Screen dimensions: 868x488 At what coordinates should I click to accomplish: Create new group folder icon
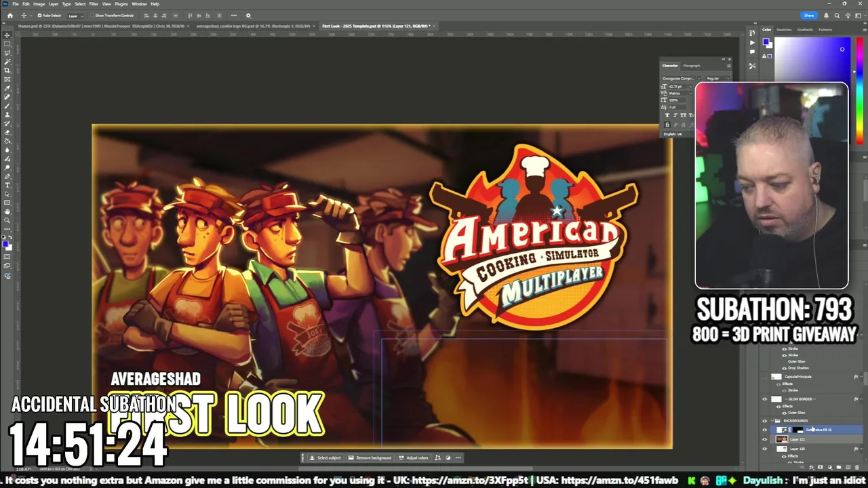[x=839, y=467]
